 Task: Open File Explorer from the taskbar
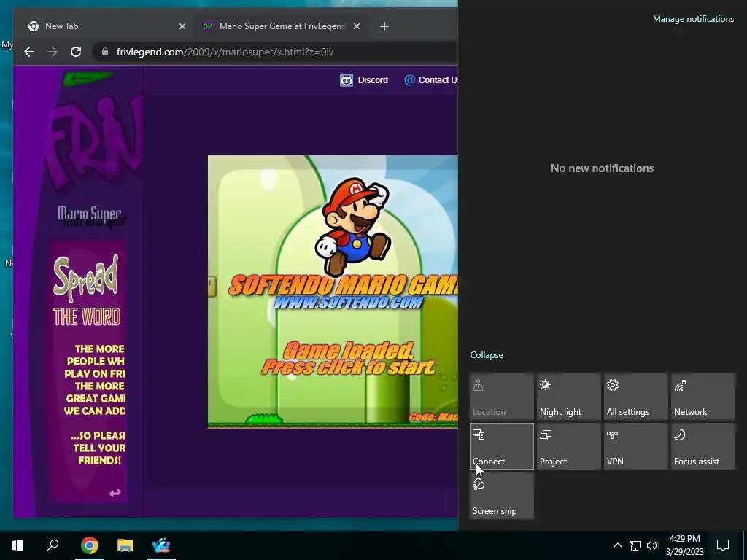tap(125, 545)
